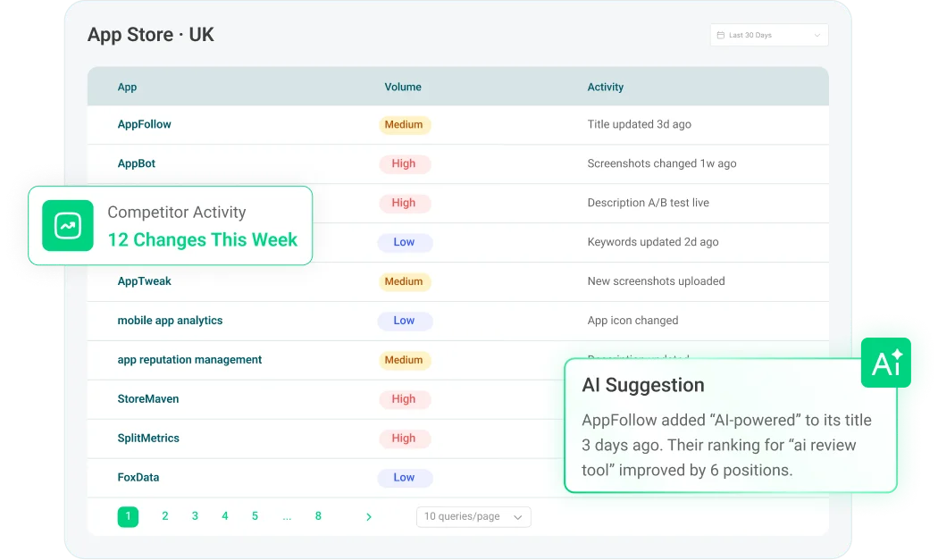
Task: Sort by the Volume column header
Action: [403, 87]
